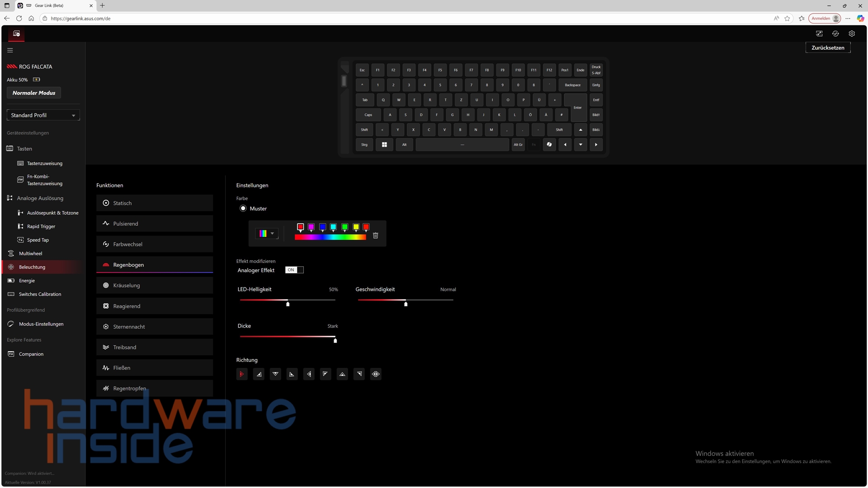Collapse the sidebar with hamburger icon
Viewport: 868px width, 488px height.
click(10, 50)
